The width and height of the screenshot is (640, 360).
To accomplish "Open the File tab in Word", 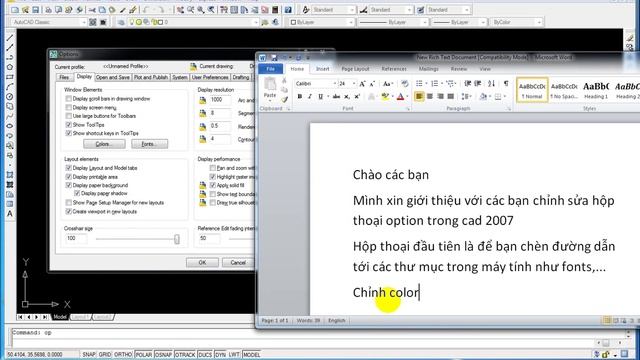I will (270, 69).
